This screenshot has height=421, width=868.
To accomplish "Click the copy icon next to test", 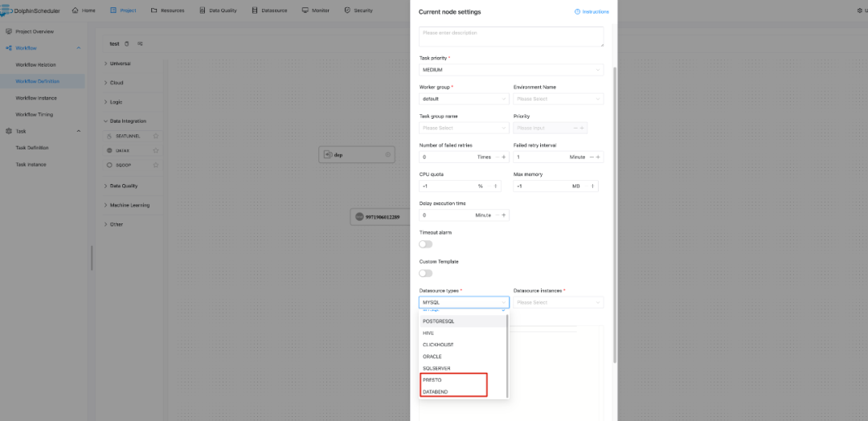I will tap(127, 43).
